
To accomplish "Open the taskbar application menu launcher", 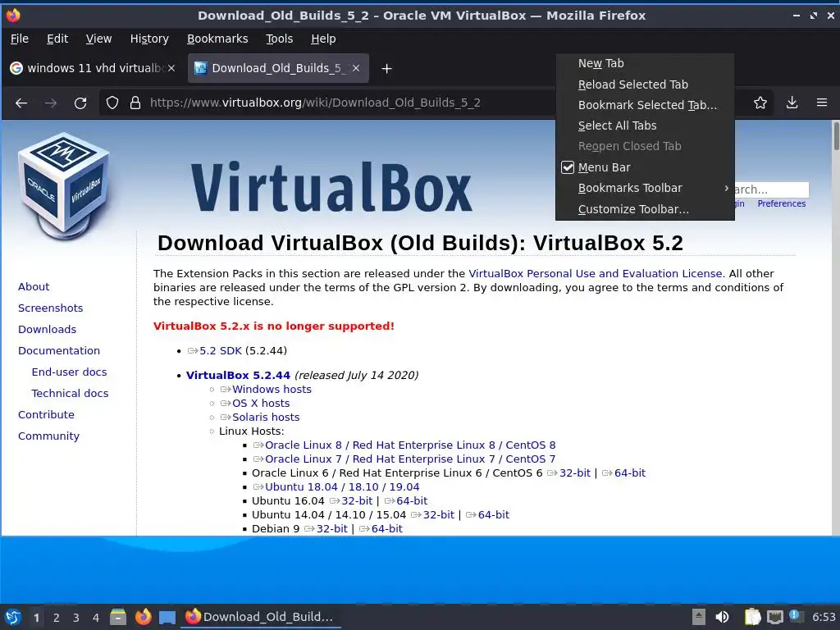I will pyautogui.click(x=13, y=617).
